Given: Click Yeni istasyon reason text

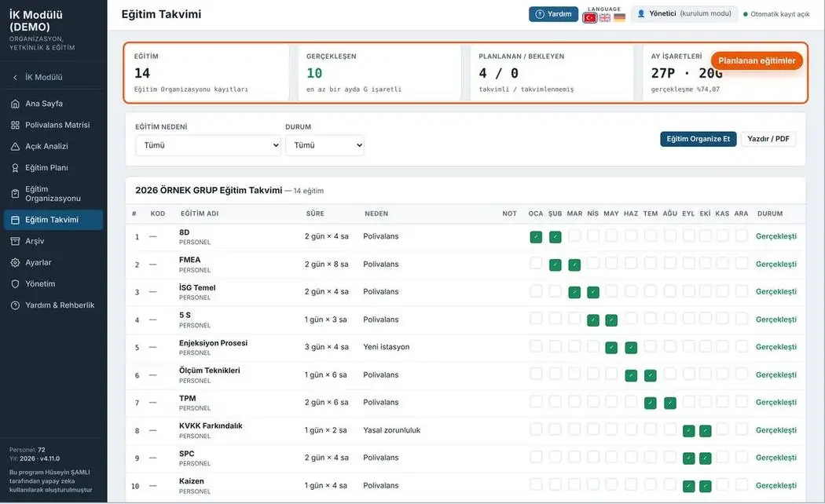Looking at the screenshot, I should click(387, 347).
